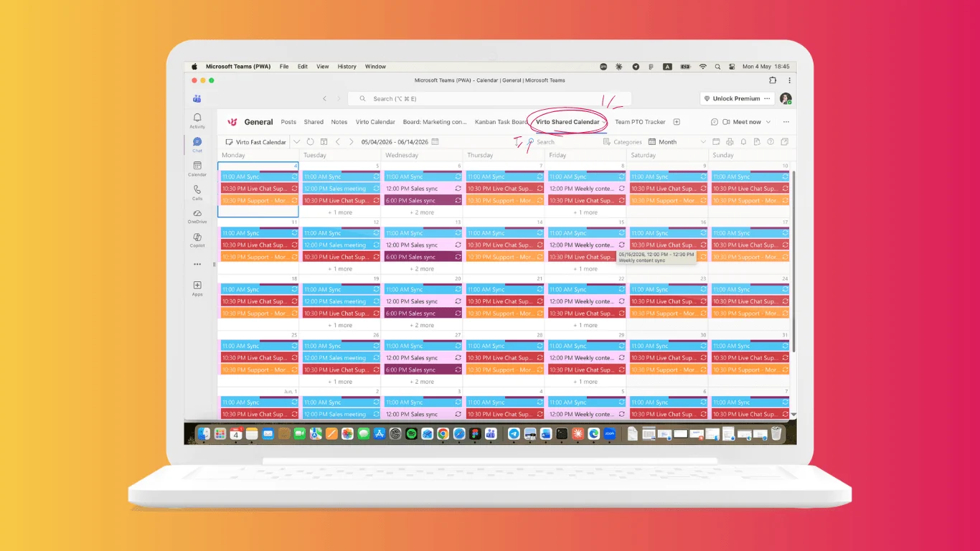The width and height of the screenshot is (980, 551).
Task: Open Board: Marketing con... tab
Action: tap(435, 122)
